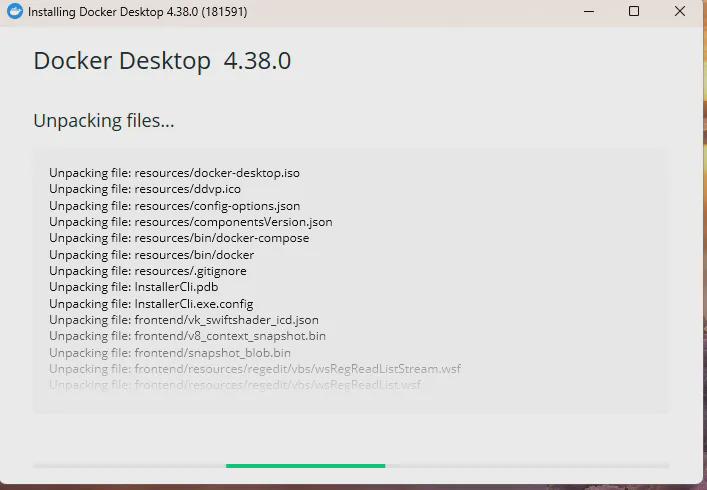Close the Docker Desktop installer window
The height and width of the screenshot is (490, 707).
(679, 11)
